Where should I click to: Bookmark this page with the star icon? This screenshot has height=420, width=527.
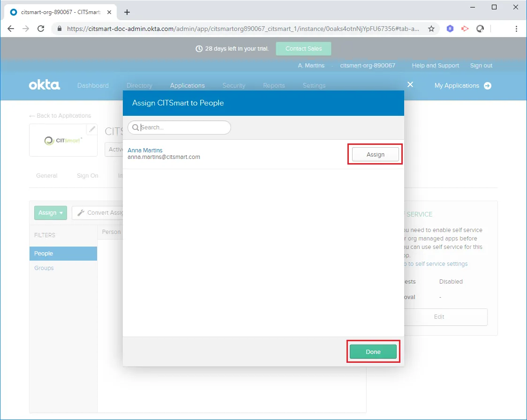(431, 29)
